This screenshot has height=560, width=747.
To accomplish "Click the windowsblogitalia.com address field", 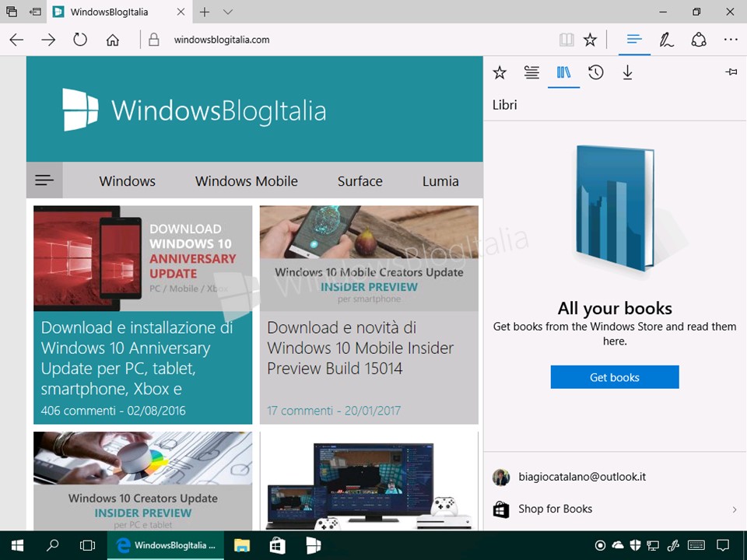I will point(222,40).
